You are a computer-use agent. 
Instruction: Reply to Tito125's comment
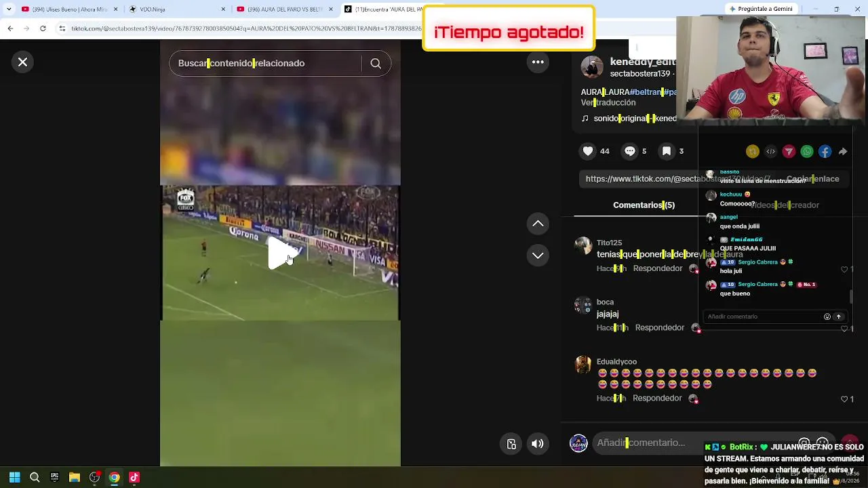tap(657, 268)
